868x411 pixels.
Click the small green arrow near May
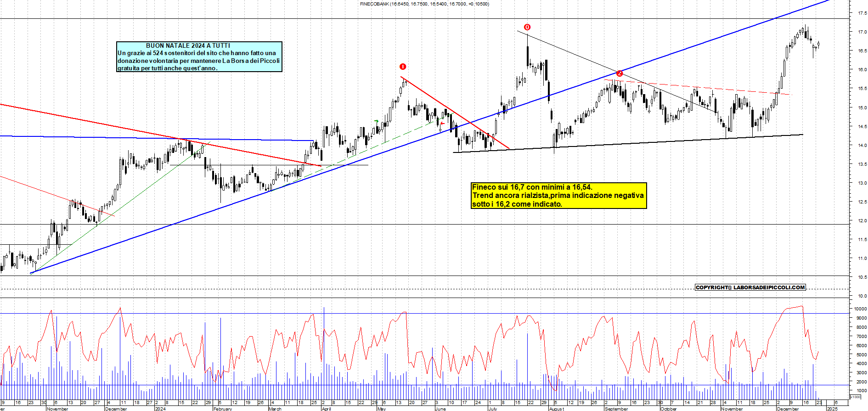tap(377, 121)
